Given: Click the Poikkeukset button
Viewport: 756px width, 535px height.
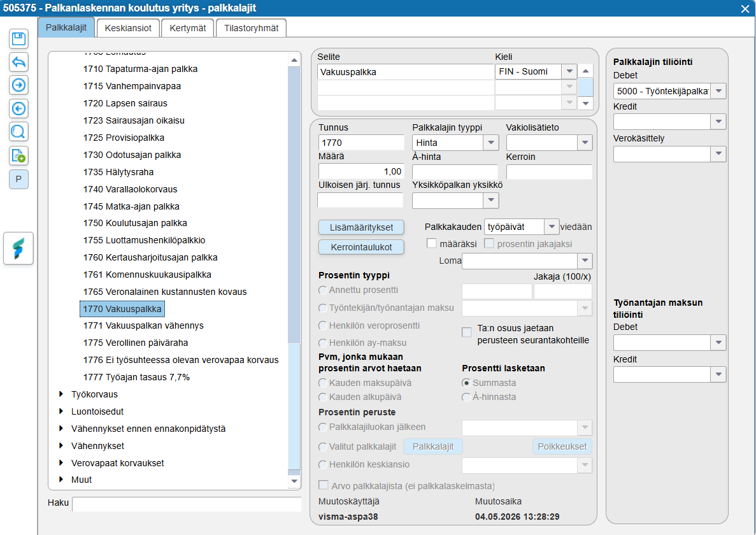Looking at the screenshot, I should (562, 446).
